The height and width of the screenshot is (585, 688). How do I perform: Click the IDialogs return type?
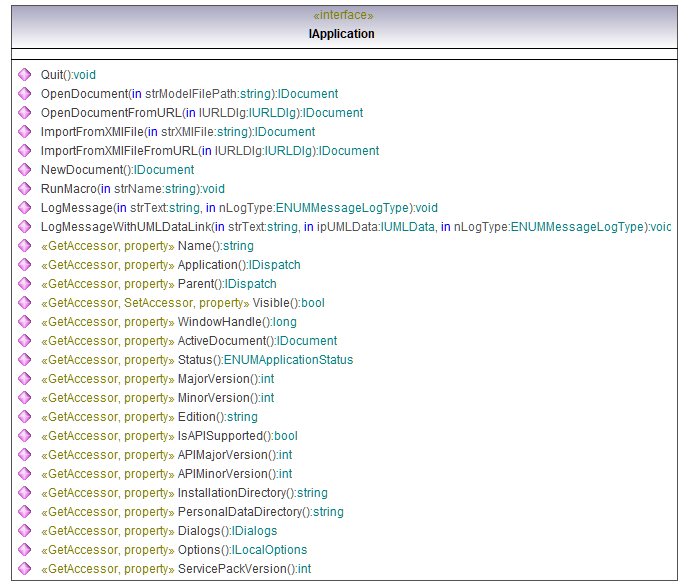click(254, 531)
